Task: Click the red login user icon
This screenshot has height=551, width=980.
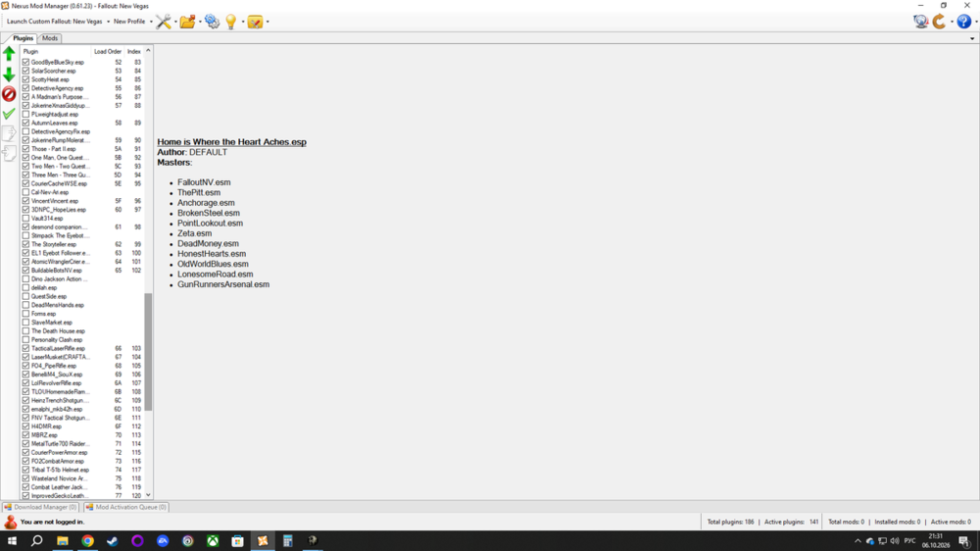Action: [x=10, y=522]
